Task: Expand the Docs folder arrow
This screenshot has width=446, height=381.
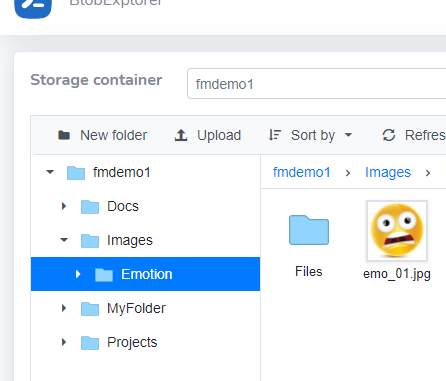Action: pyautogui.click(x=64, y=206)
